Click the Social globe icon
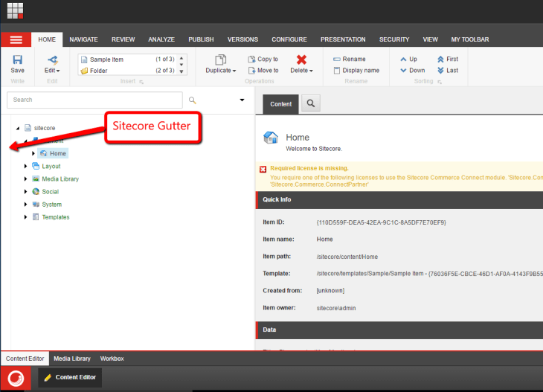The image size is (543, 392). [35, 191]
